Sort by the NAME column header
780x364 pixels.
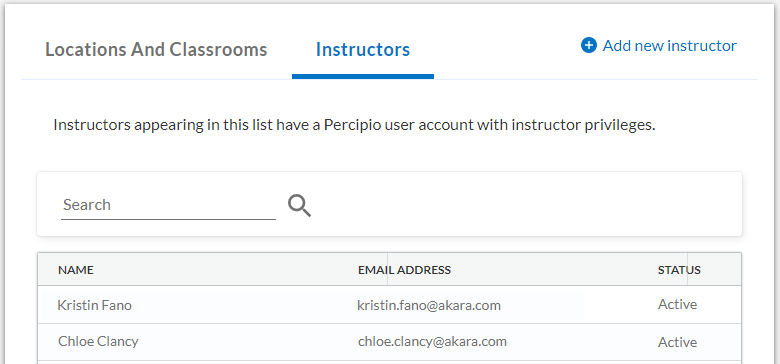[x=76, y=270]
